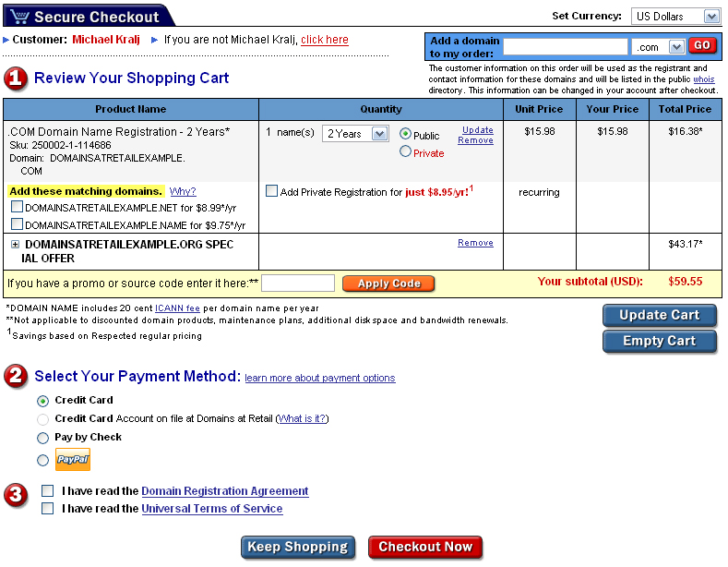The width and height of the screenshot is (728, 567).
Task: Select the PayPal radio button
Action: pos(42,460)
